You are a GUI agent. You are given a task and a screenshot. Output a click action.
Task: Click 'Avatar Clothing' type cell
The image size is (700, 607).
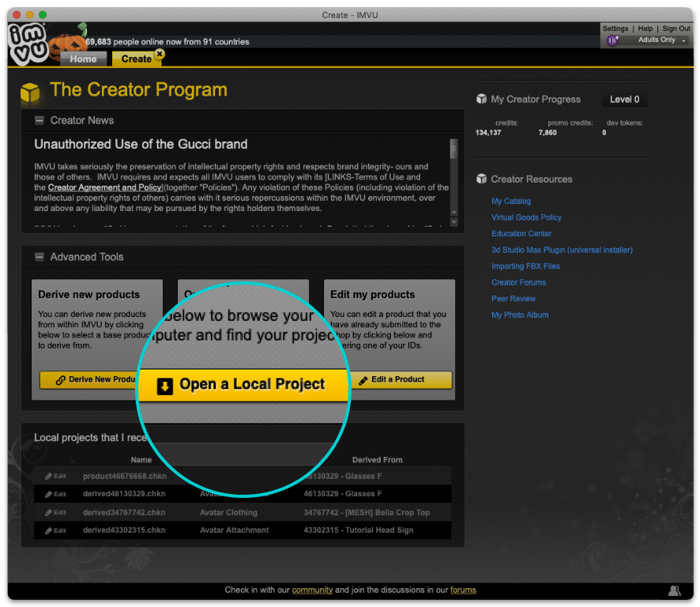[x=228, y=512]
